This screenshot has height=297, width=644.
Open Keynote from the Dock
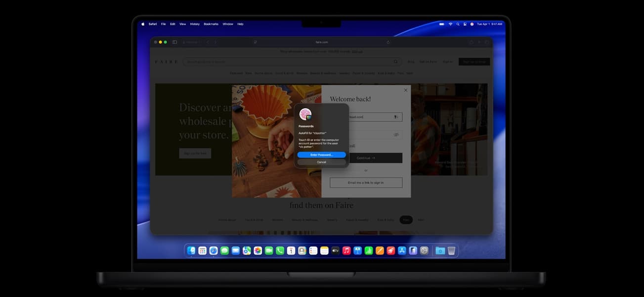point(358,251)
